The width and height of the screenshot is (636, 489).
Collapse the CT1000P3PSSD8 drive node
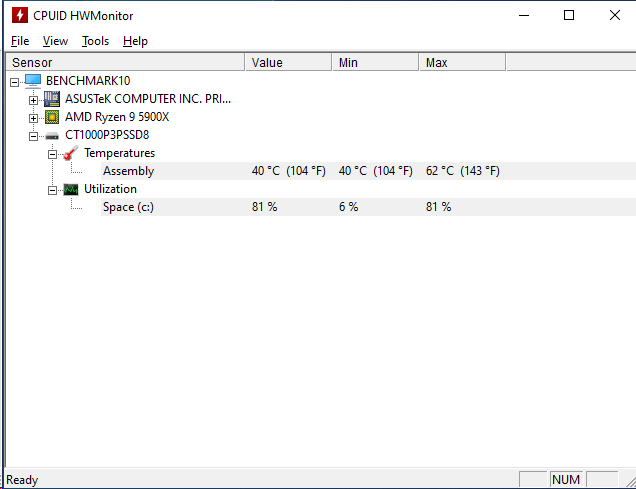coord(33,136)
